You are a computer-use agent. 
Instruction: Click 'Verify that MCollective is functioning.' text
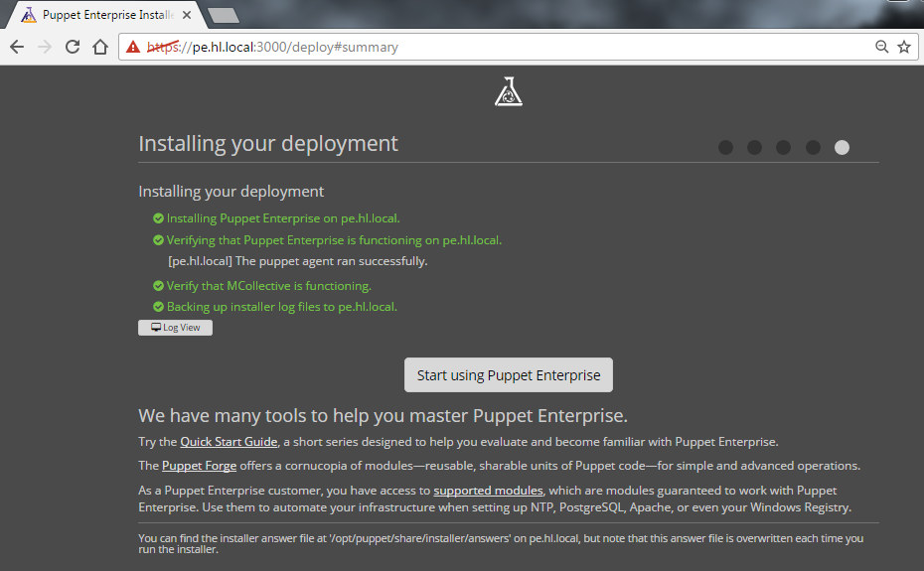click(268, 286)
